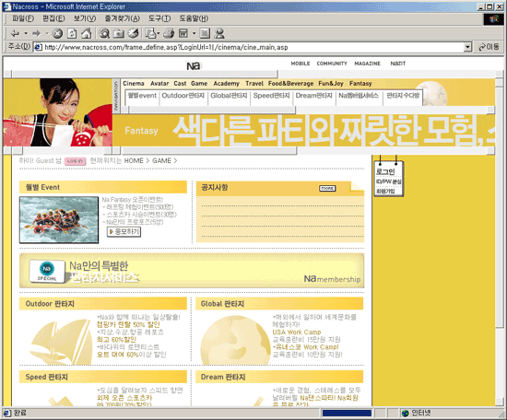
Task: Open the Na membership special service banner
Action: click(192, 271)
